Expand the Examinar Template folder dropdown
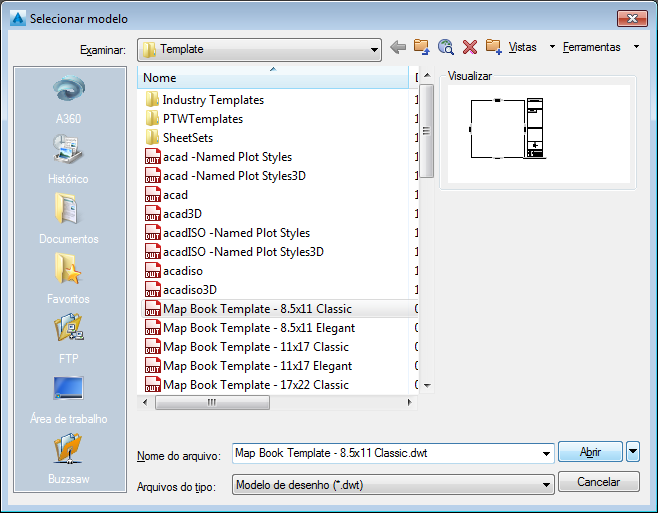 point(374,50)
